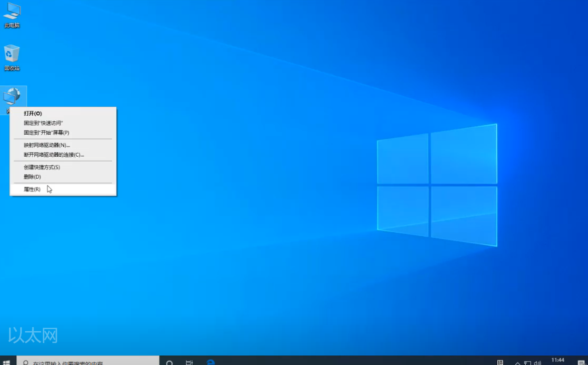Click the network status tray icon

click(x=528, y=363)
